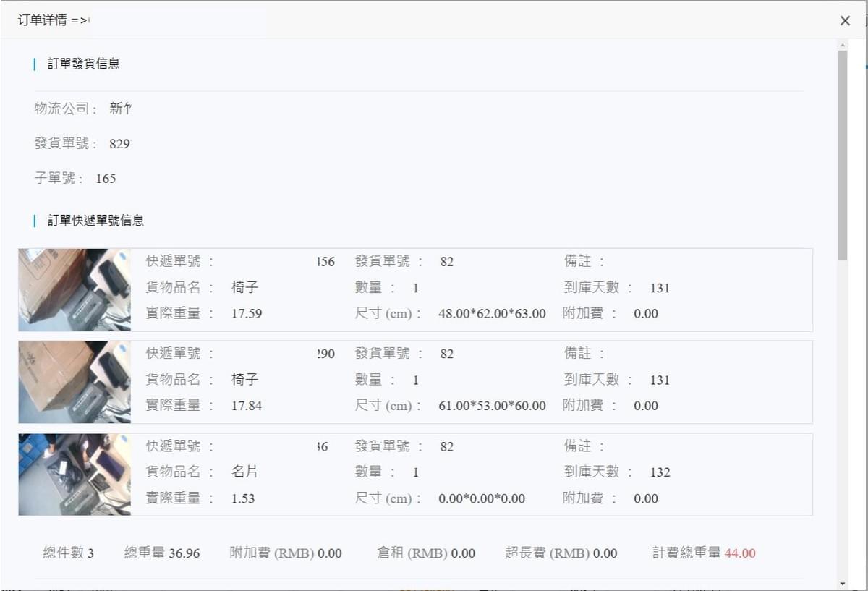The image size is (868, 591).
Task: Click the 订单详情 dialog title
Action: pyautogui.click(x=53, y=20)
